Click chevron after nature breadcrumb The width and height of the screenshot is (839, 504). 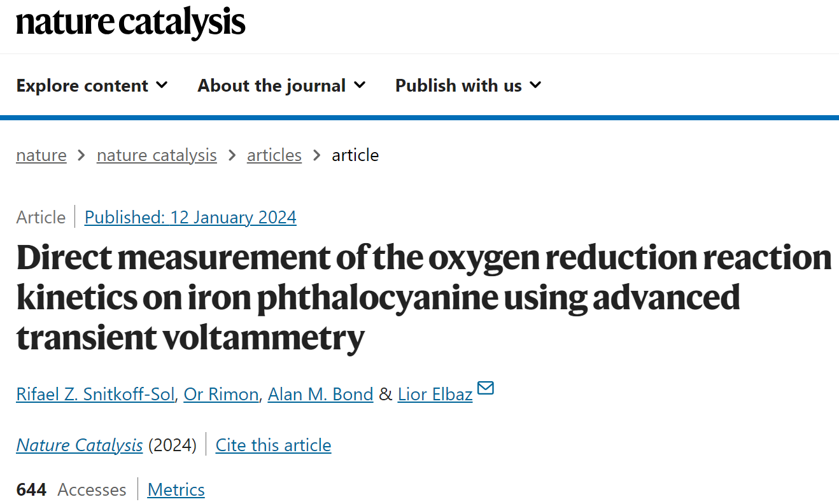point(81,155)
